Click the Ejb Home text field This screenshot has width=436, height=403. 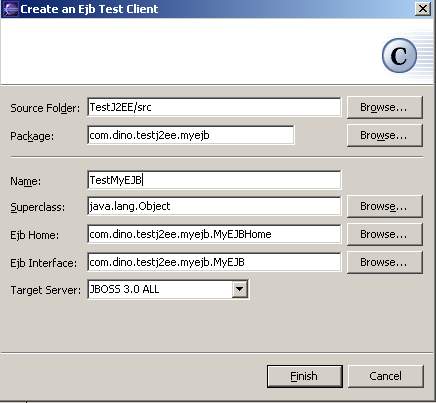coord(214,234)
